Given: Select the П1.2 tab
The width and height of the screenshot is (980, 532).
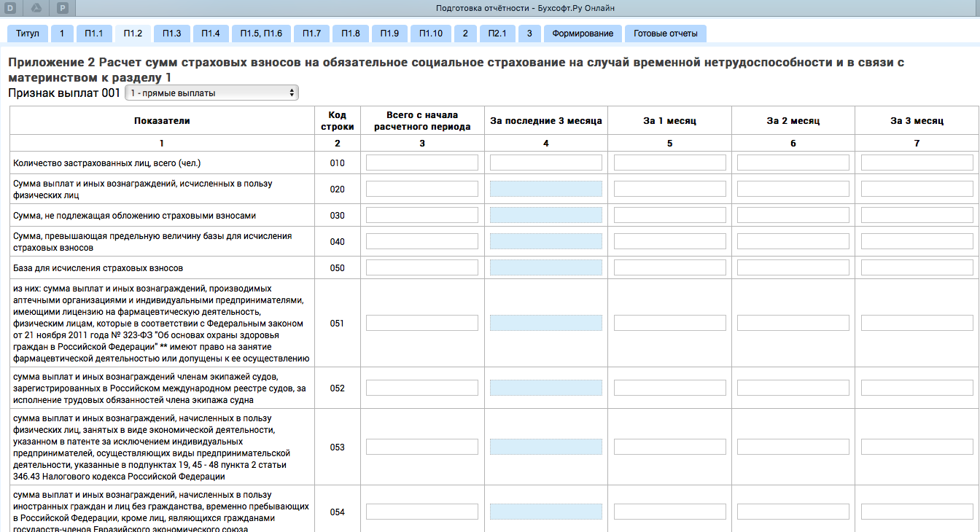Looking at the screenshot, I should coord(133,34).
